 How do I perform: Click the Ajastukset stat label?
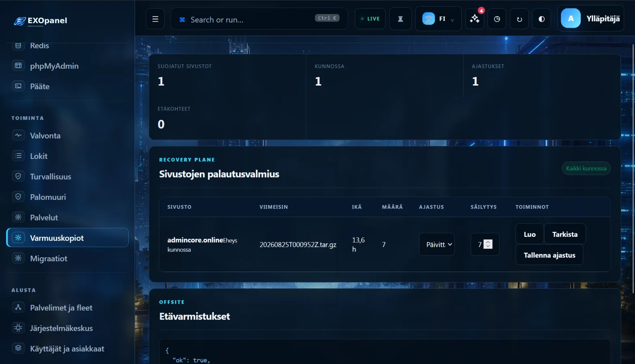pyautogui.click(x=488, y=66)
